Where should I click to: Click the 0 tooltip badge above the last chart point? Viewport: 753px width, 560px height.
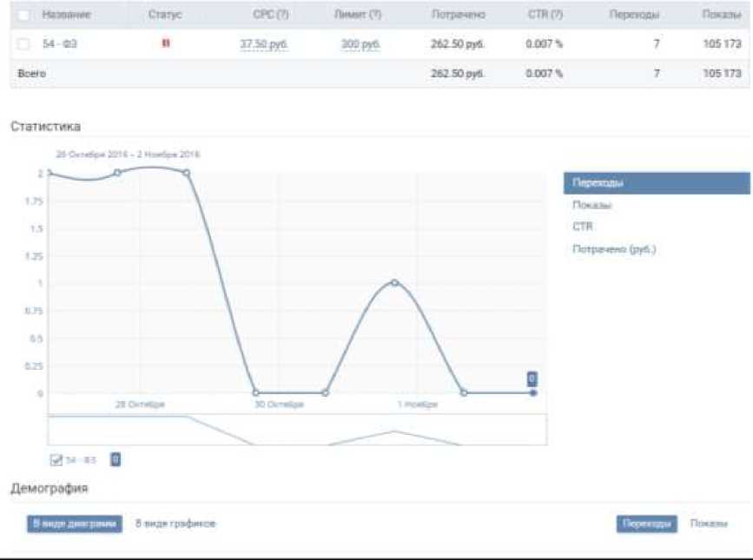532,379
